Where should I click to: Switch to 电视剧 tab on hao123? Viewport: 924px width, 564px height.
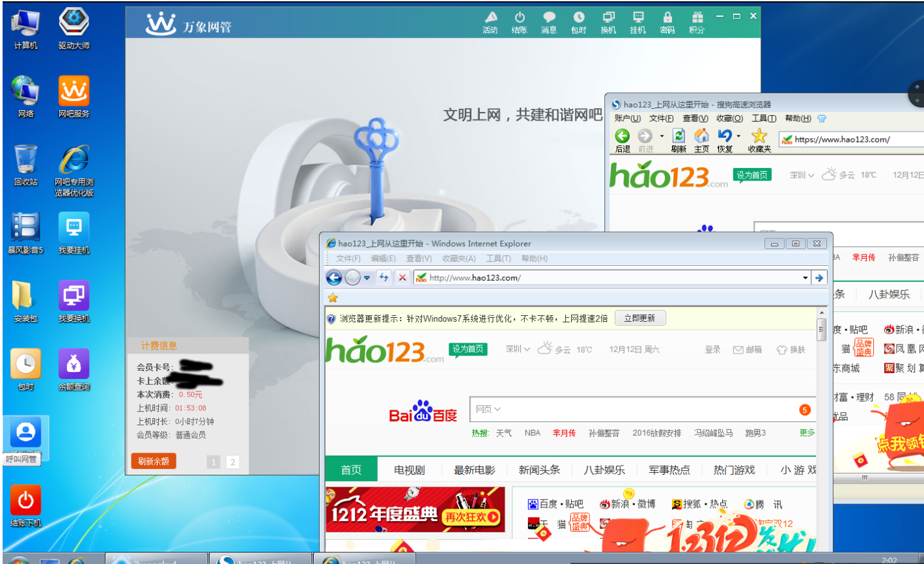click(409, 470)
